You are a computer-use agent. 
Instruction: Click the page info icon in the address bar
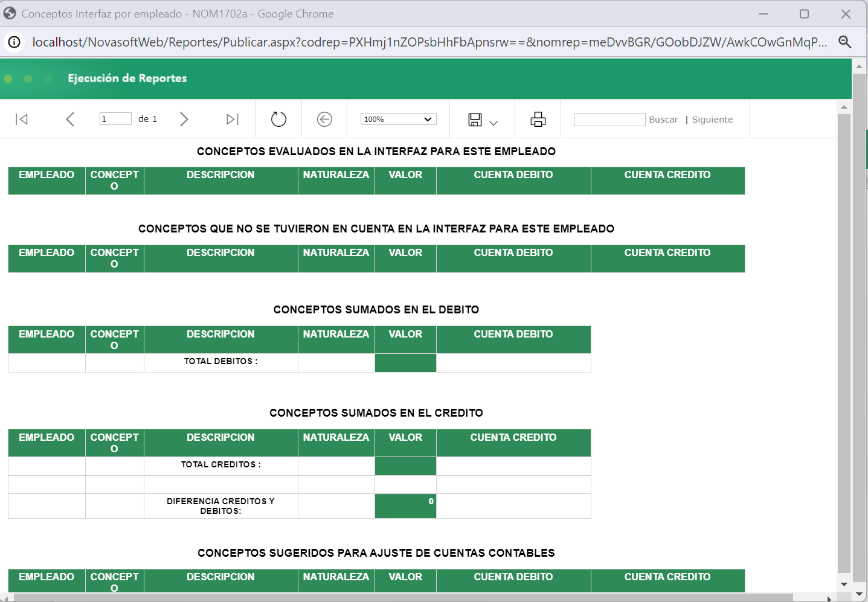pyautogui.click(x=13, y=42)
